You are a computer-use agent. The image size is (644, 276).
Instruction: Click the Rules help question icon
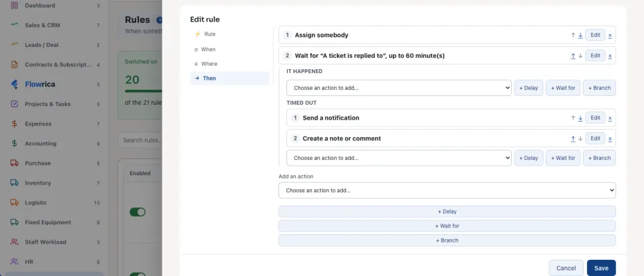160,19
